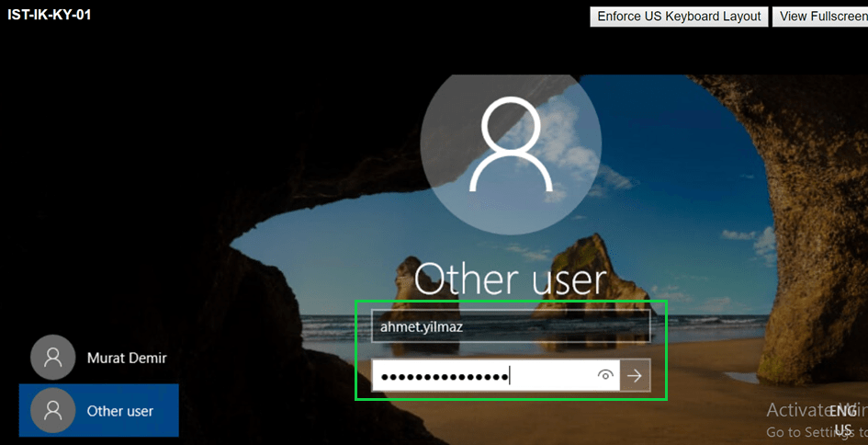Image resolution: width=868 pixels, height=445 pixels.
Task: Submit the login with the arrow button
Action: 636,375
